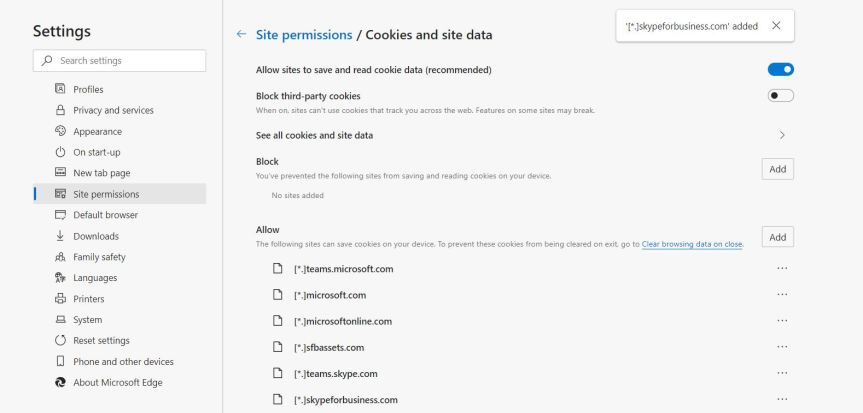863x413 pixels.
Task: Click the back arrow beside Site permissions
Action: click(241, 34)
